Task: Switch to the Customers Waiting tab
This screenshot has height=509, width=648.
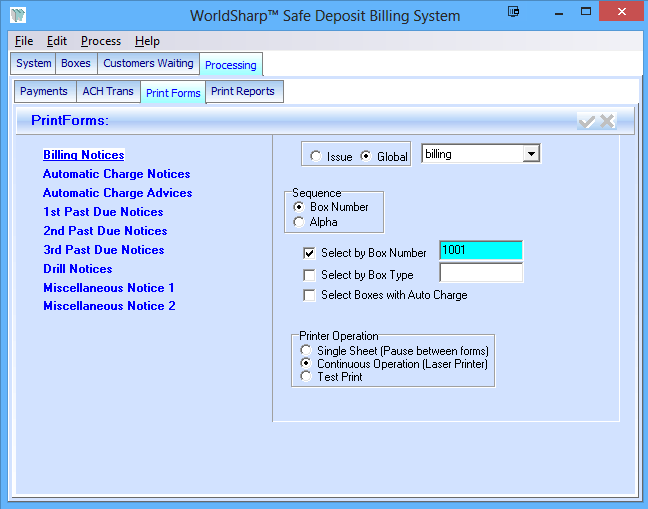Action: [x=147, y=63]
